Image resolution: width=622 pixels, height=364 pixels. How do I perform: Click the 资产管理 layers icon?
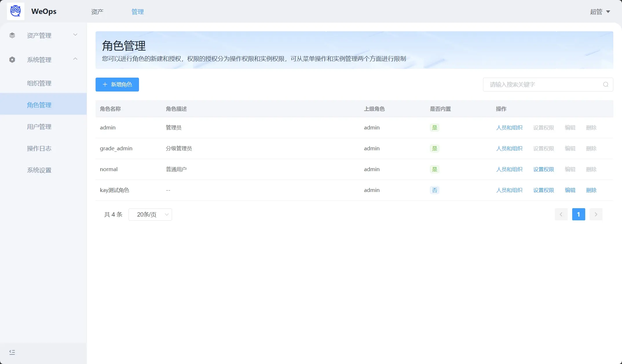12,35
